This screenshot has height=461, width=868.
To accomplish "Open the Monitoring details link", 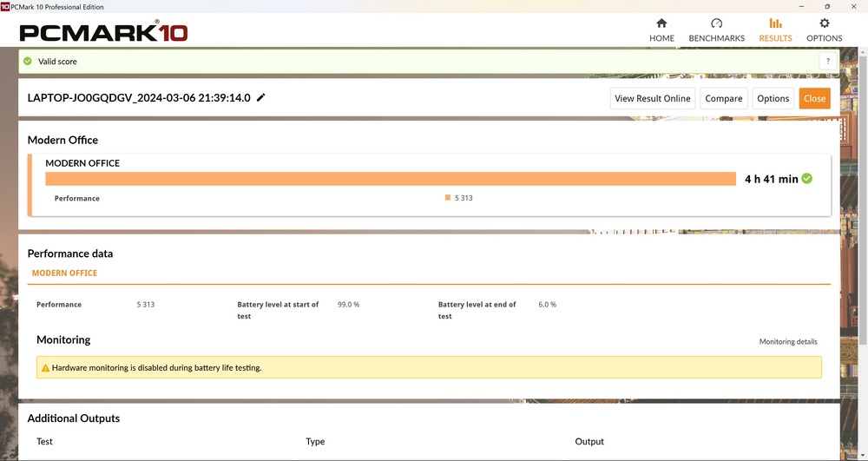I will point(787,342).
